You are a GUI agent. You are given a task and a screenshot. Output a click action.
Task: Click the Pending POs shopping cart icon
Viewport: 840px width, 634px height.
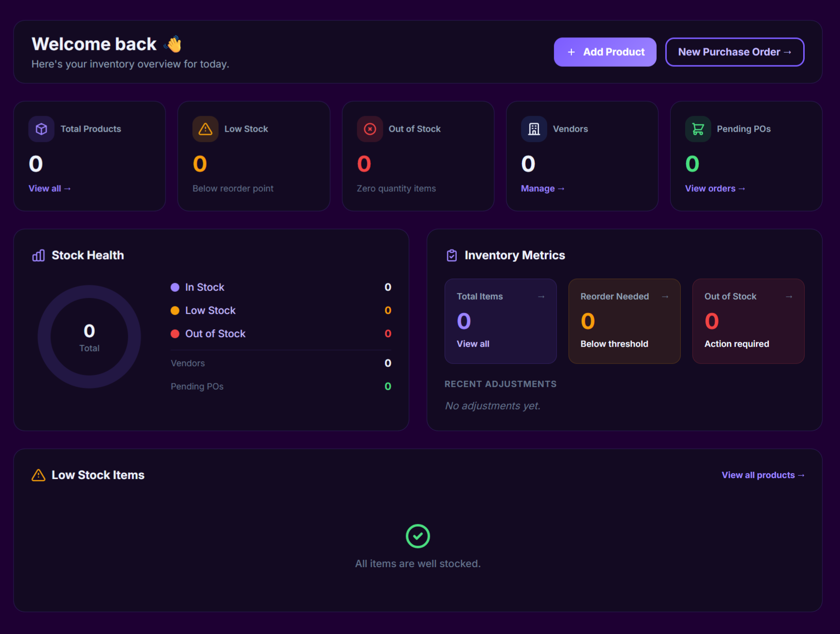(x=698, y=129)
